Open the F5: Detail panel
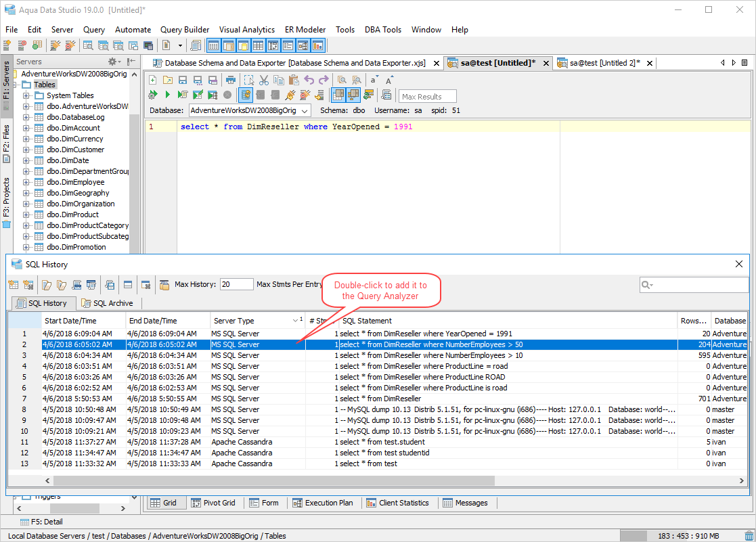This screenshot has height=542, width=756. point(41,522)
